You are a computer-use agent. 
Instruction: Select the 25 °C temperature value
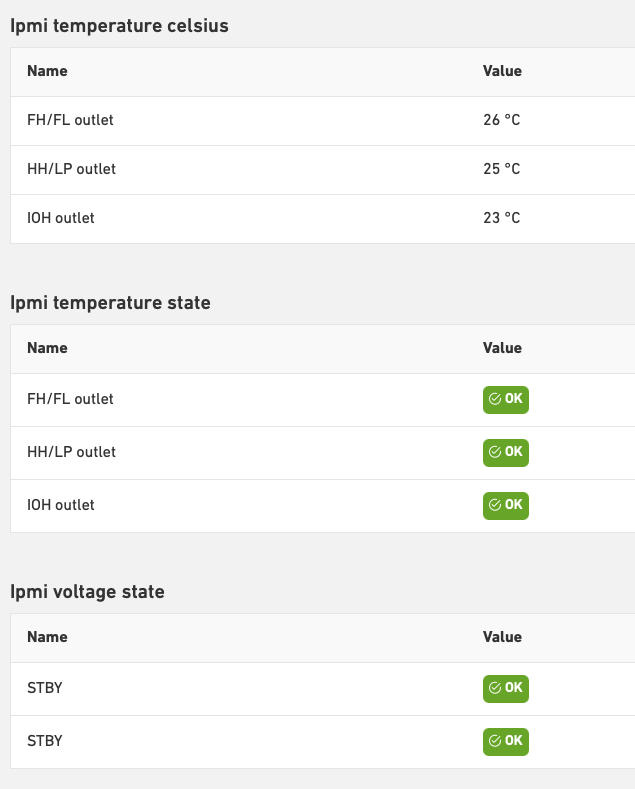click(501, 169)
